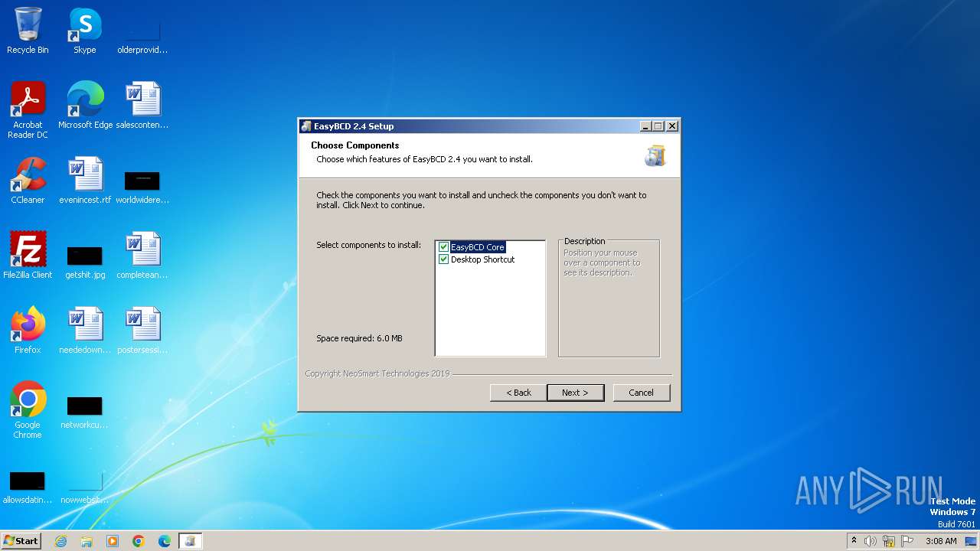Click the EasyBCD Setup taskbar button

(x=190, y=541)
